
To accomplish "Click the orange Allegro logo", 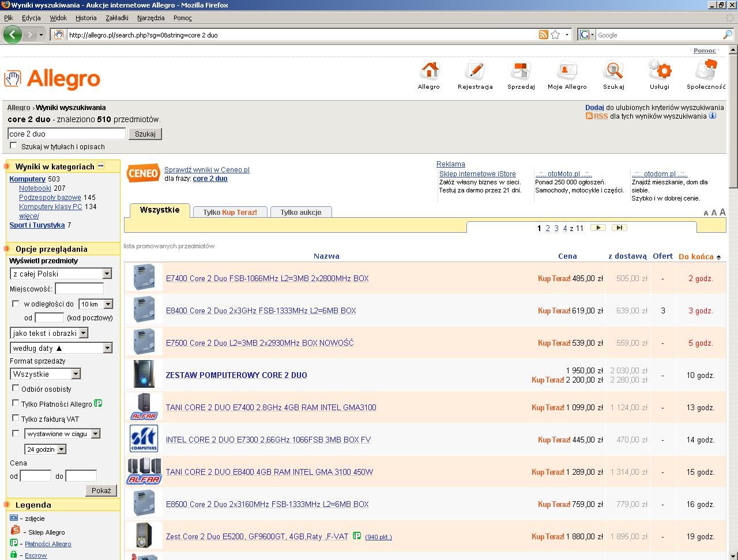I will [53, 79].
